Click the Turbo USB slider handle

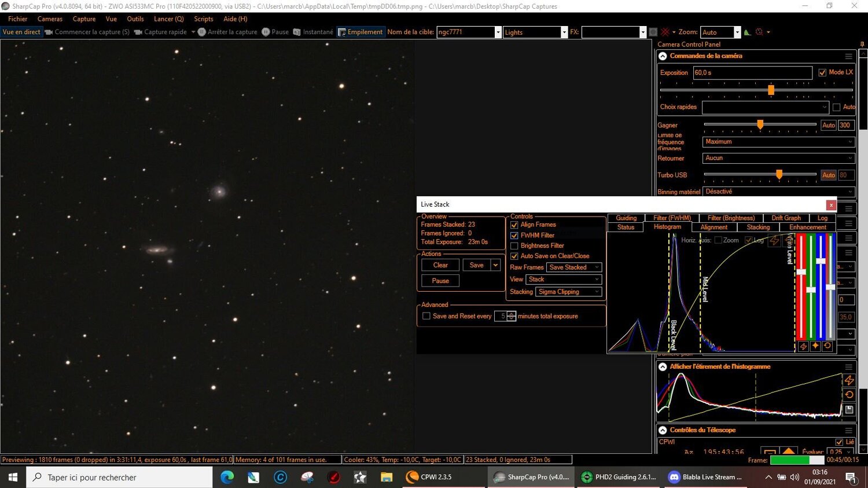tap(779, 174)
